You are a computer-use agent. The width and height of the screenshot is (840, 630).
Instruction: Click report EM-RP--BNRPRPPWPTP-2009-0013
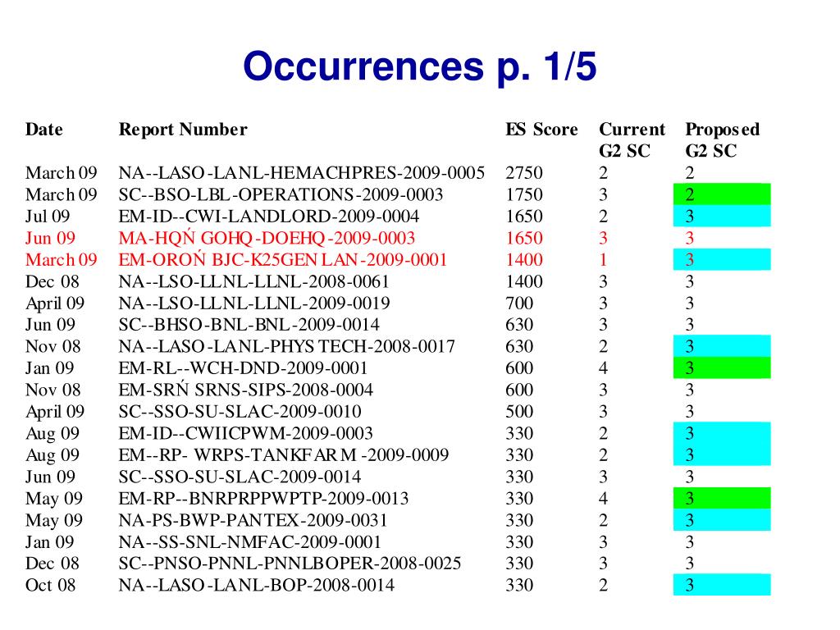tap(263, 498)
